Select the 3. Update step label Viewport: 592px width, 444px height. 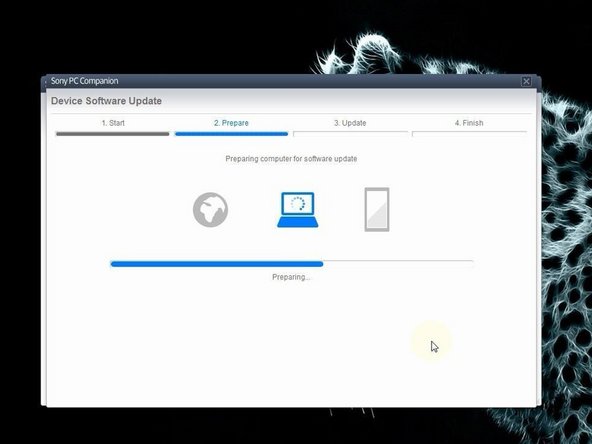pos(350,123)
